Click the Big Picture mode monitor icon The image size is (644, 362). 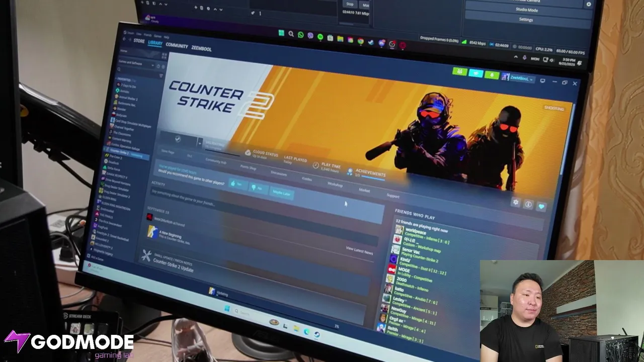pos(543,80)
